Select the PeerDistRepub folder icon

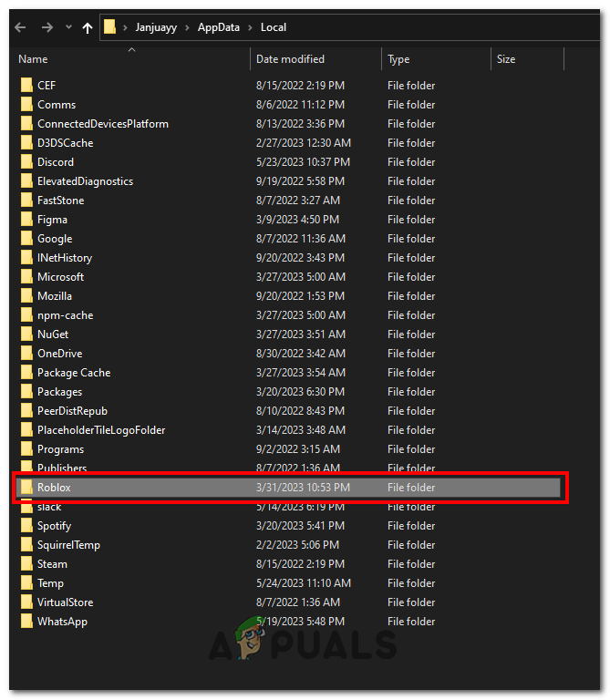[x=26, y=411]
